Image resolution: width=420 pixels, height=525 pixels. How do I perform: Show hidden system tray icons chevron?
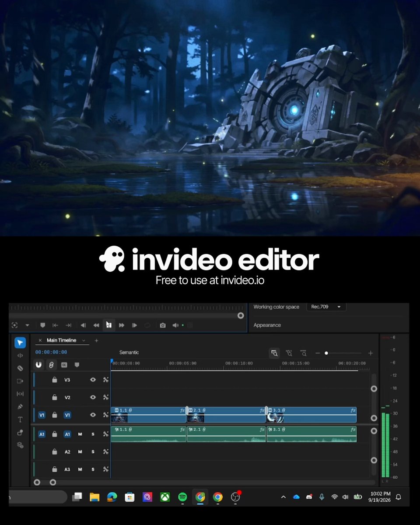tap(283, 497)
